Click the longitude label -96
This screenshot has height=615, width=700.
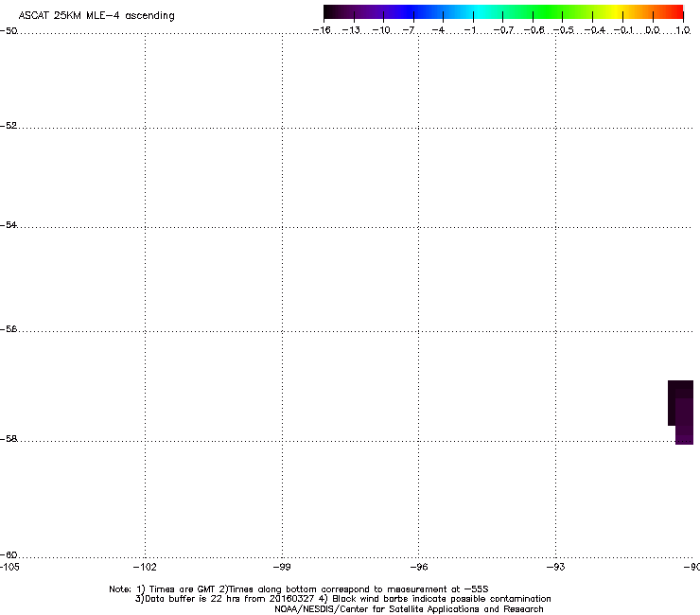point(419,567)
